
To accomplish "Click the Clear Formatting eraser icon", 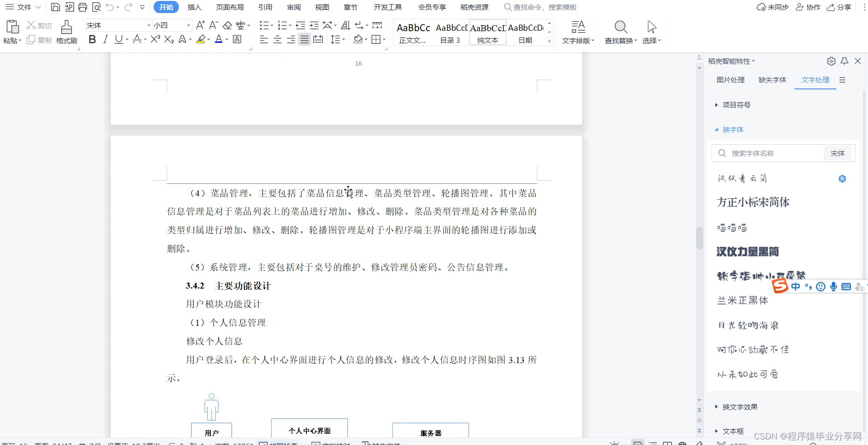I will tap(227, 25).
